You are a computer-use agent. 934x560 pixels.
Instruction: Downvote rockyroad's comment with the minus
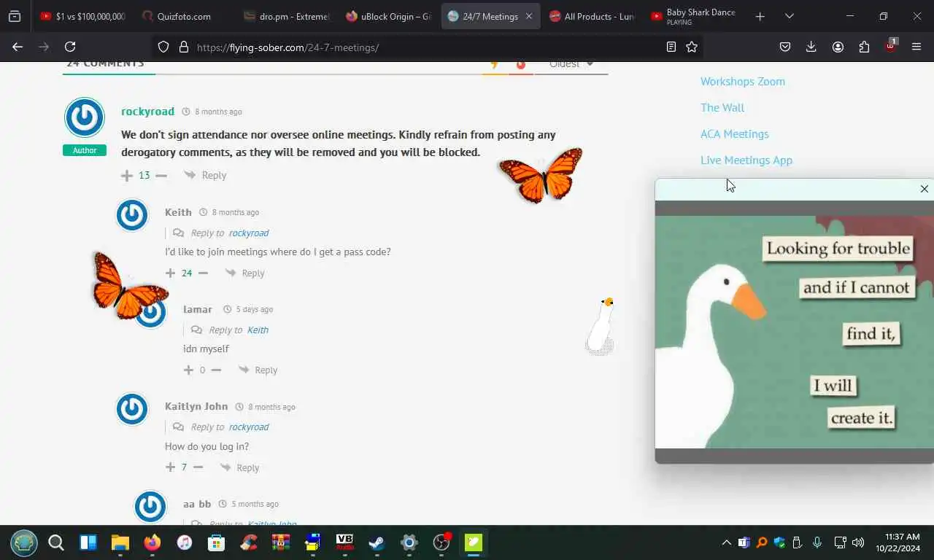point(161,175)
